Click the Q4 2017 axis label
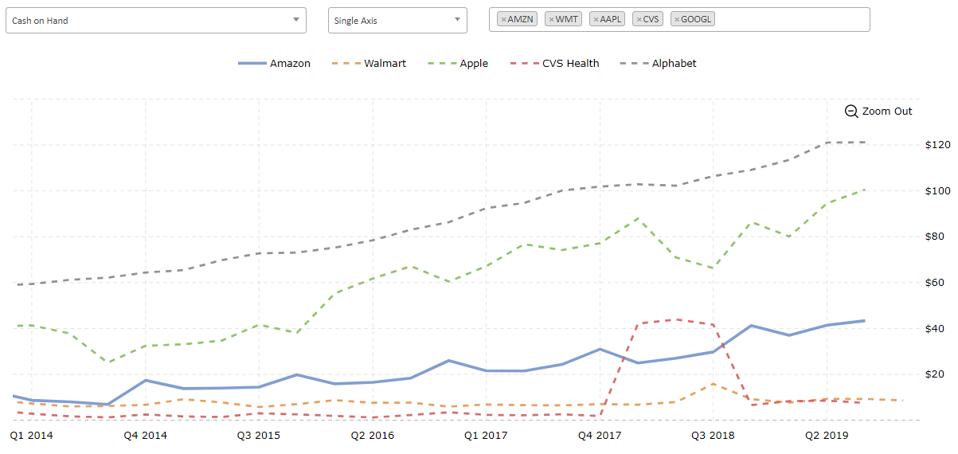This screenshot has width=958, height=454. point(600,436)
